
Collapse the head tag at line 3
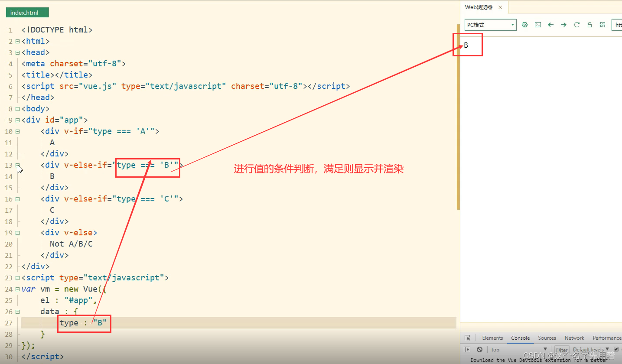pos(17,52)
